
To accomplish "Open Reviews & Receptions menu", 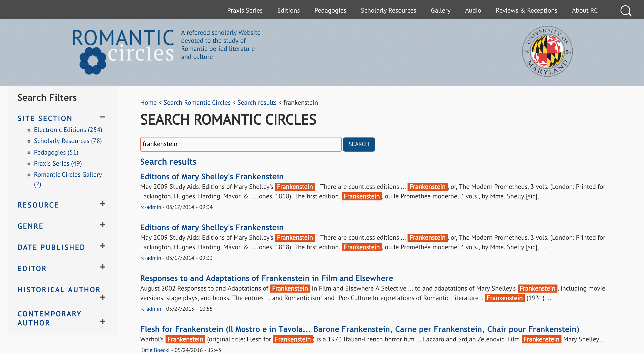I will coord(526,10).
